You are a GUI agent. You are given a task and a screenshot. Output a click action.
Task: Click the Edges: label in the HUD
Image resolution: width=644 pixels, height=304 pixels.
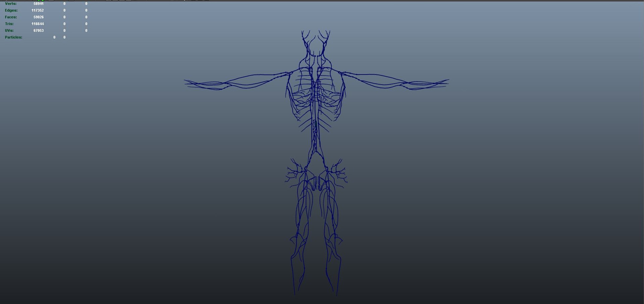tap(11, 10)
